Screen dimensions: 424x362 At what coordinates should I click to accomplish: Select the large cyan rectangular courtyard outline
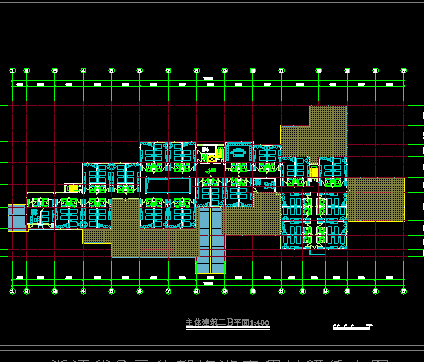point(168,186)
